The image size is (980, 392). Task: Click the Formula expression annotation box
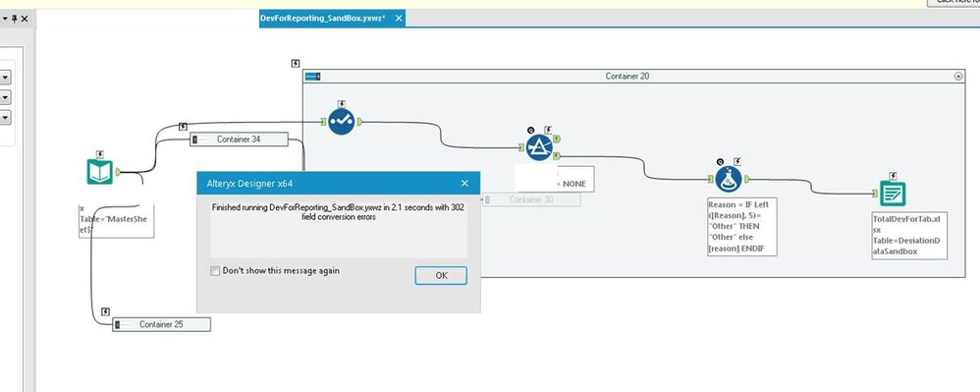[742, 227]
